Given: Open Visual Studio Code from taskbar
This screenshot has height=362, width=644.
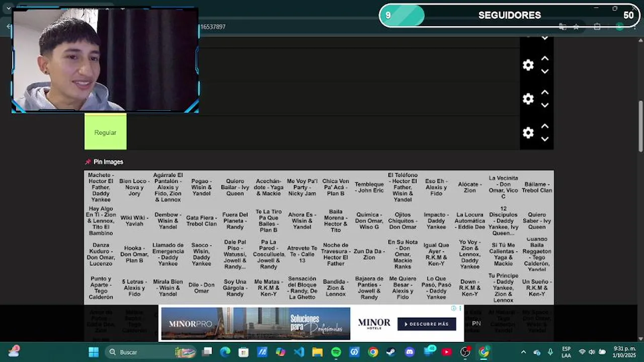Looking at the screenshot, I should (x=299, y=352).
